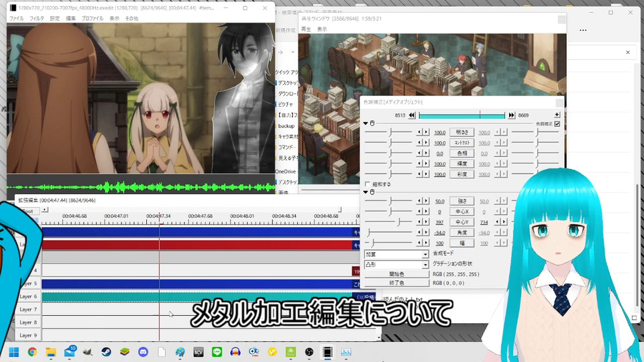Image resolution: width=644 pixels, height=362 pixels.
Task: Click the 角度 parameter button
Action: (x=462, y=233)
